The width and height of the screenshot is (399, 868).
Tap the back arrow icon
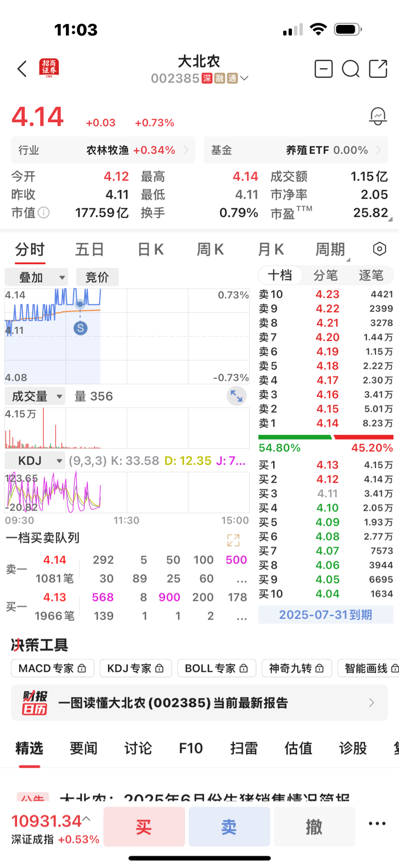coord(22,69)
